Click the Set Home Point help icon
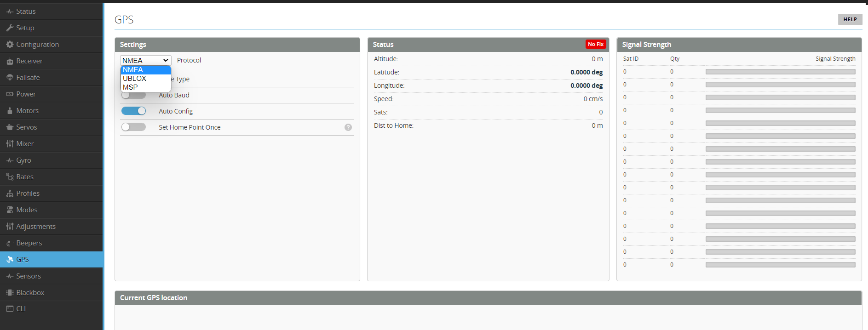 click(x=348, y=127)
